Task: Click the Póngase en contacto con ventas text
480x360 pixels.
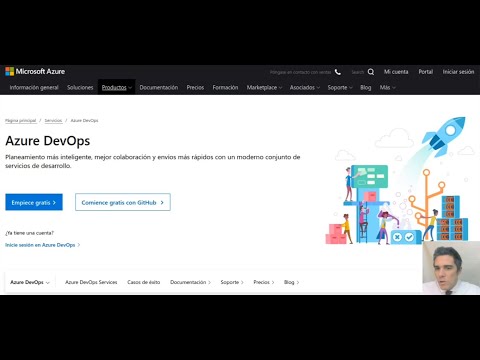Action: (300, 72)
